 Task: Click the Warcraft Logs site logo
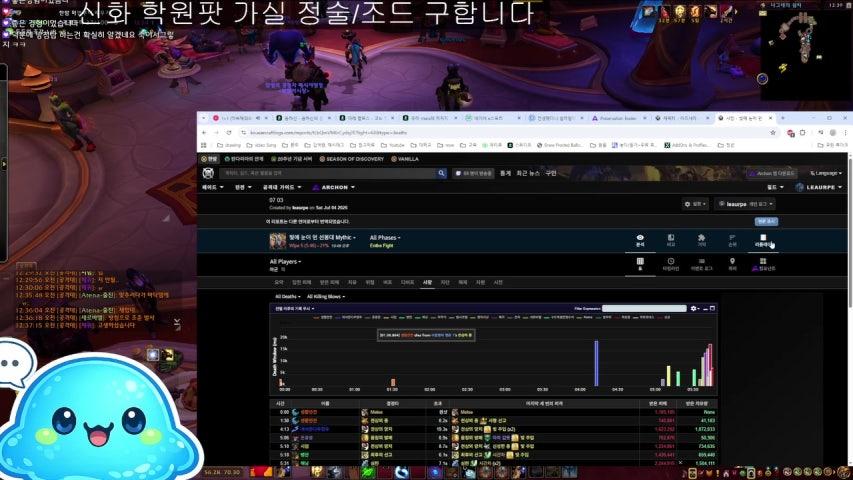(208, 173)
